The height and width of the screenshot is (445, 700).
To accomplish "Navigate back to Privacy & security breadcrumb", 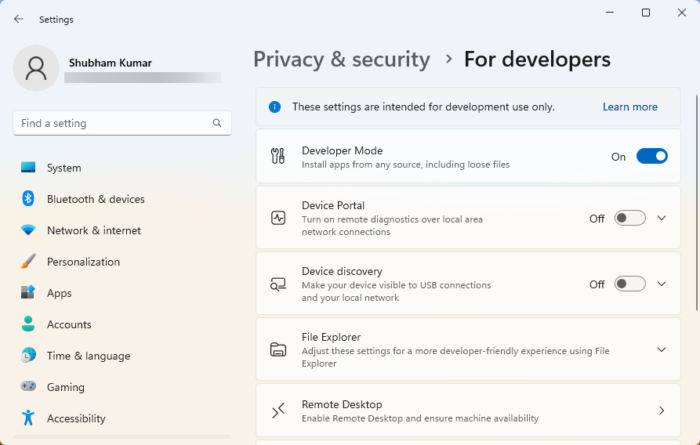I will [x=341, y=59].
